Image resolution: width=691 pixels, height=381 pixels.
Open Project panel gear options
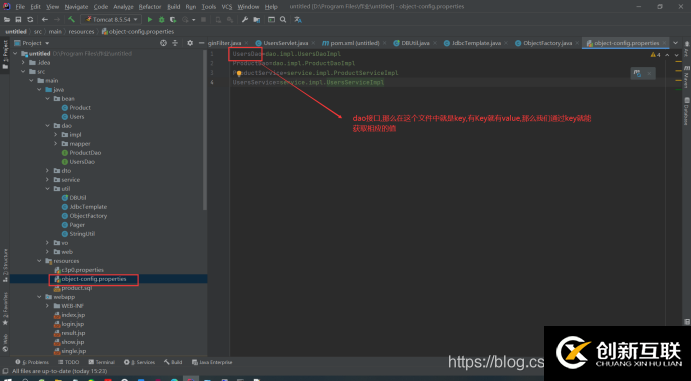[x=190, y=43]
